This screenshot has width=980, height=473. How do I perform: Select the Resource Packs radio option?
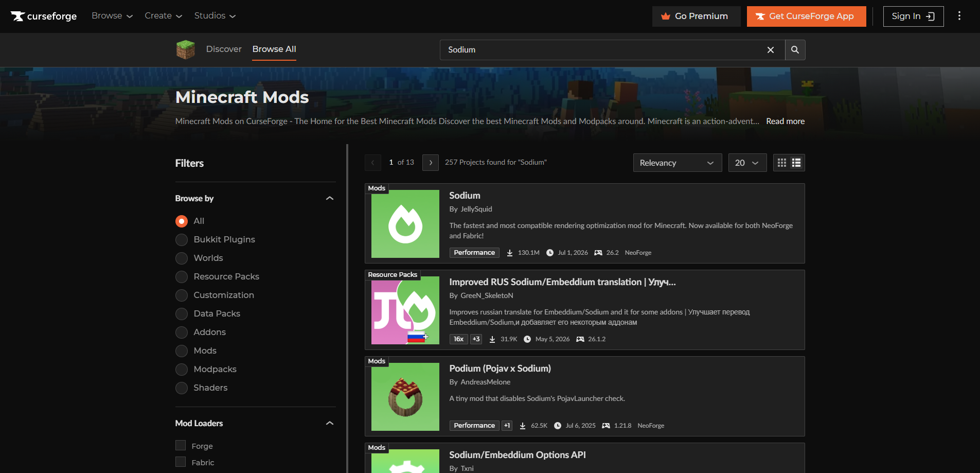pyautogui.click(x=182, y=277)
